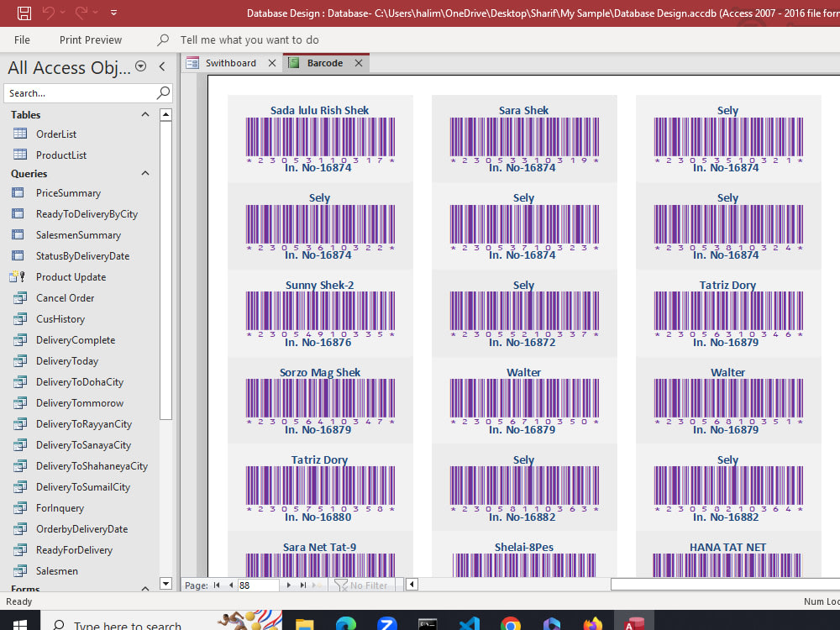Viewport: 840px width, 630px height.
Task: Close the Barcode tab
Action: [359, 63]
